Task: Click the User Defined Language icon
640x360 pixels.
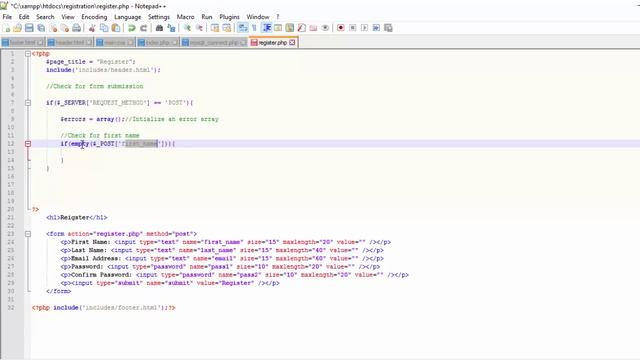Action: (x=278, y=28)
